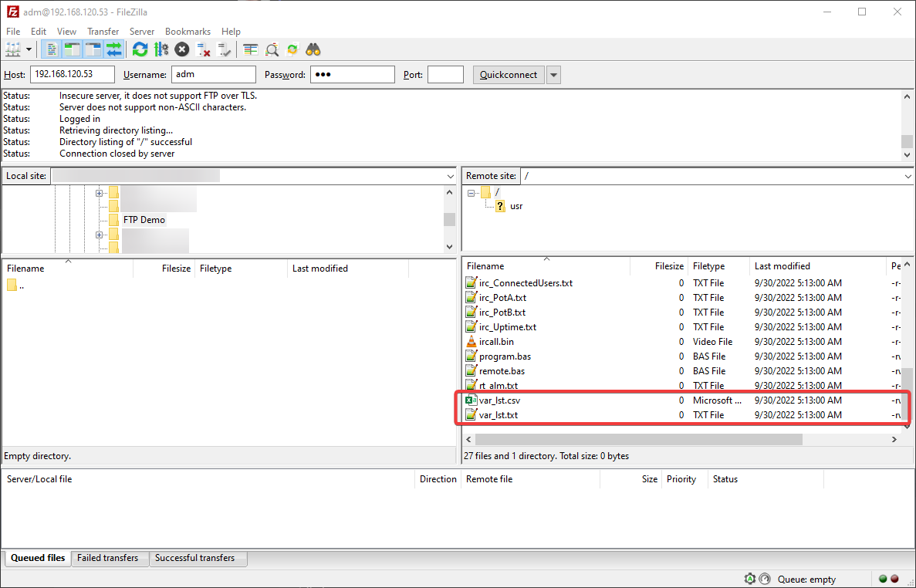Screen dimensions: 916x588
Task: Select irc_PotB.txt file
Action: tap(502, 313)
